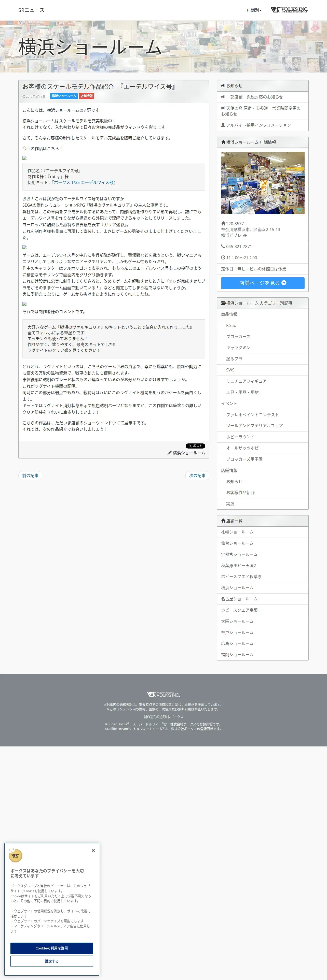Open 大阪ショールーム in store list
Screen dimensions: 327x980
tap(263, 621)
